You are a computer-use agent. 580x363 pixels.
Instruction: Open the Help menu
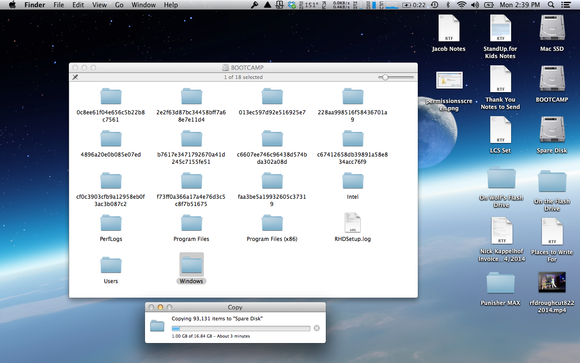coord(171,5)
